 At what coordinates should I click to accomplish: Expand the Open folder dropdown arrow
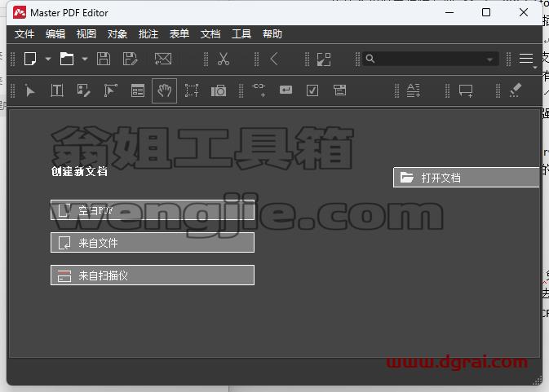pos(85,59)
